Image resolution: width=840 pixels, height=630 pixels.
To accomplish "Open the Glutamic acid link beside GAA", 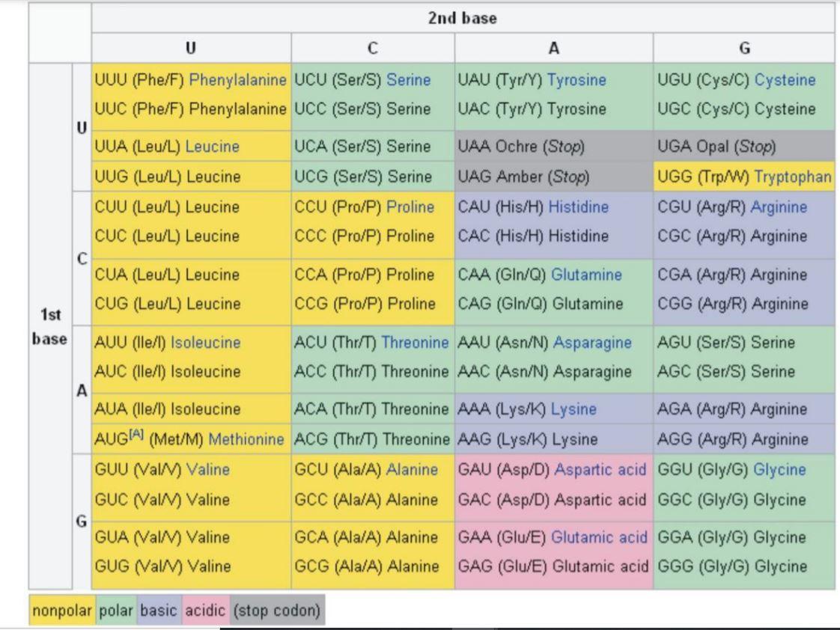I will tap(599, 537).
